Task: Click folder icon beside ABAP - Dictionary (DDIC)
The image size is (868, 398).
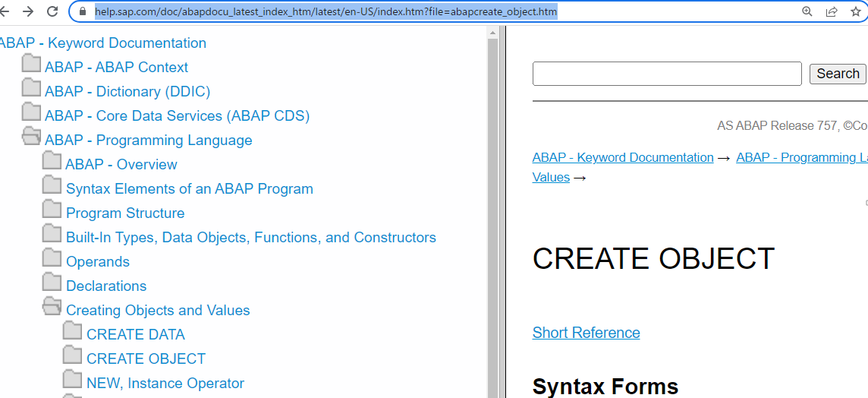Action: click(x=32, y=87)
